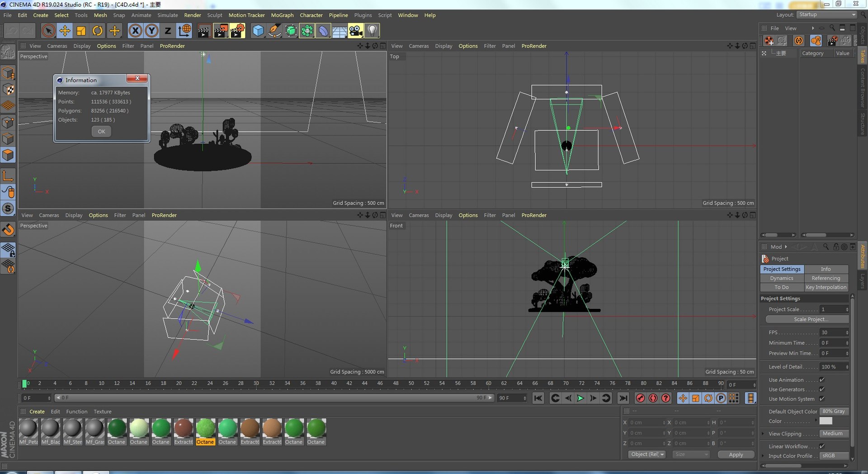Click the Texture mode checkered icon
The width and height of the screenshot is (868, 474).
point(8,89)
